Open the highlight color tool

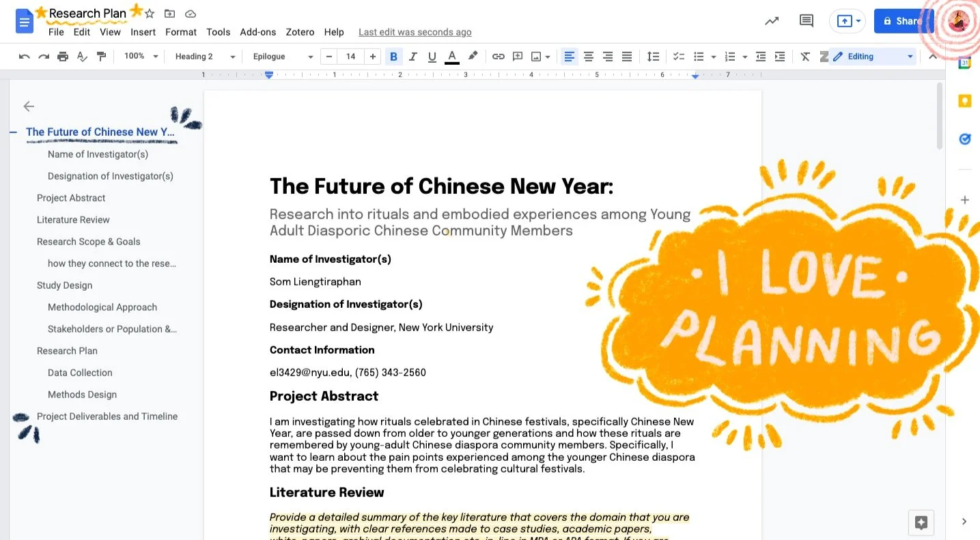coord(473,57)
